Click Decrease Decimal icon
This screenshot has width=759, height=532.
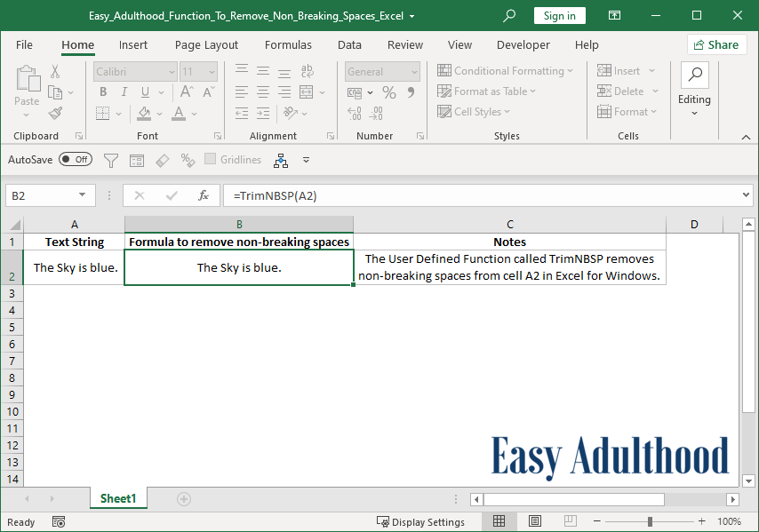click(x=376, y=113)
